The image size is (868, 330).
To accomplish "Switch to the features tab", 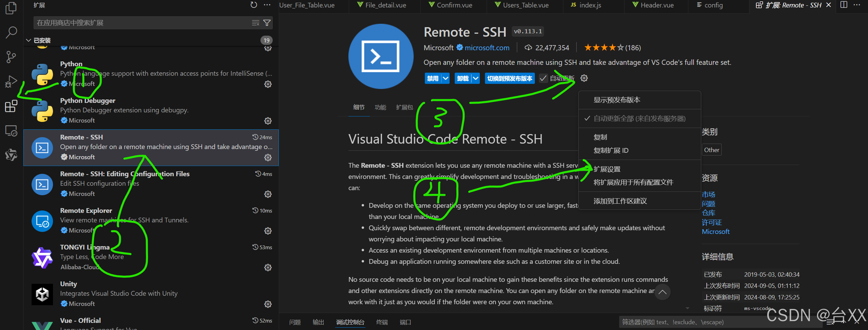I will point(380,107).
